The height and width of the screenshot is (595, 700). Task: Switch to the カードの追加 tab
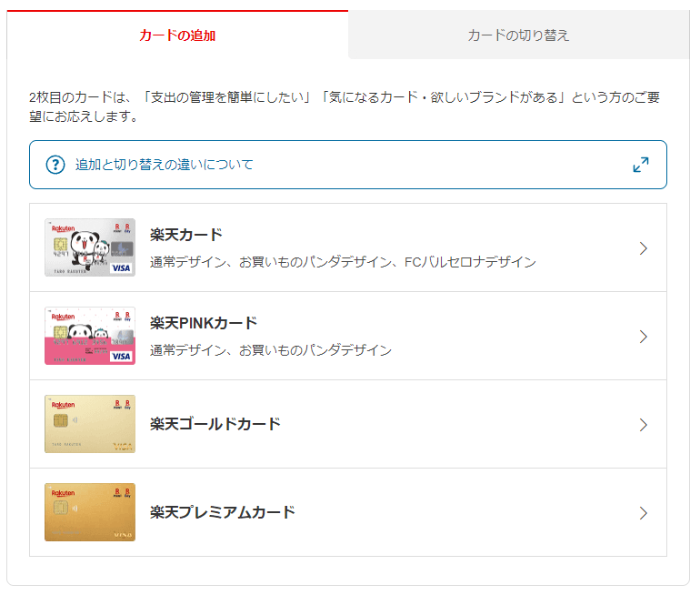pyautogui.click(x=177, y=35)
